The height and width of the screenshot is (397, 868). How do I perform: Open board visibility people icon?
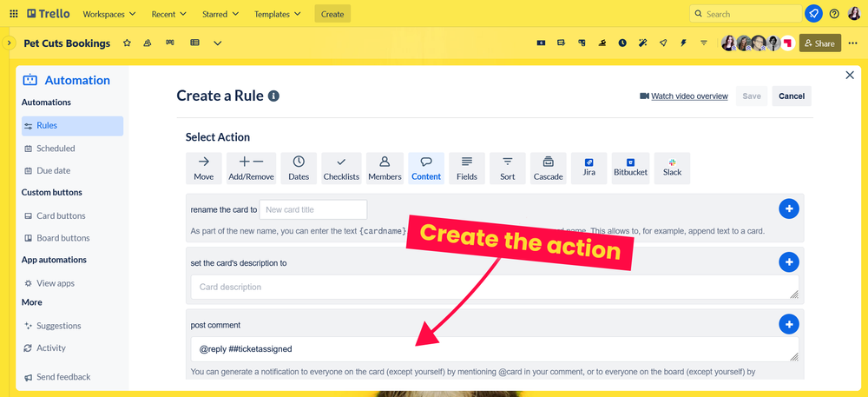click(148, 43)
